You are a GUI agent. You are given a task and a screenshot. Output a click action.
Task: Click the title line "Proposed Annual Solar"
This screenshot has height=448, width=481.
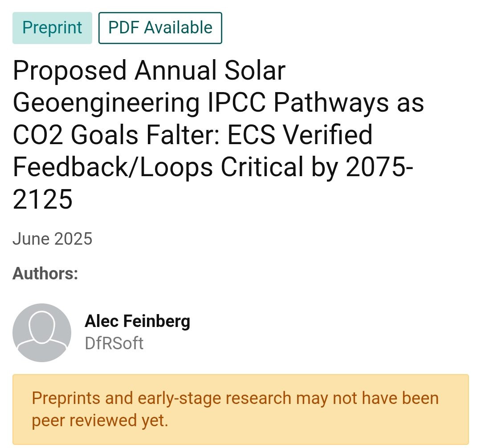149,70
